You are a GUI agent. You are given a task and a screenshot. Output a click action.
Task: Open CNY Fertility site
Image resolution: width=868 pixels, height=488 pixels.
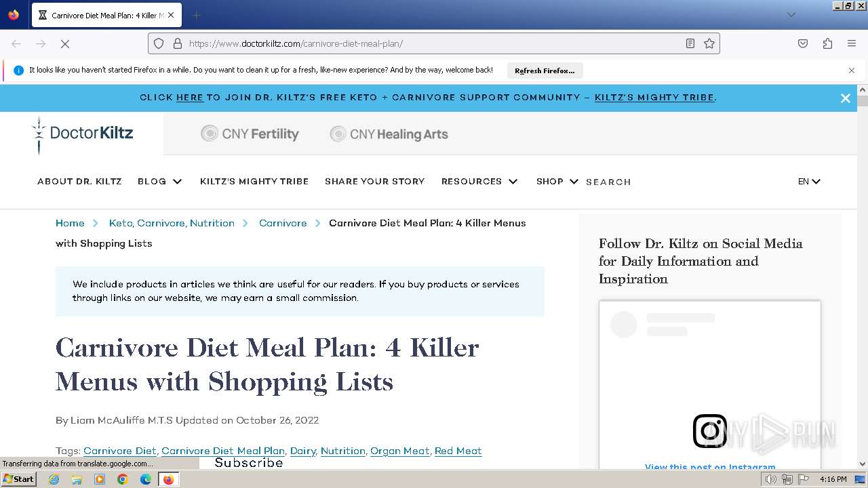click(x=250, y=134)
